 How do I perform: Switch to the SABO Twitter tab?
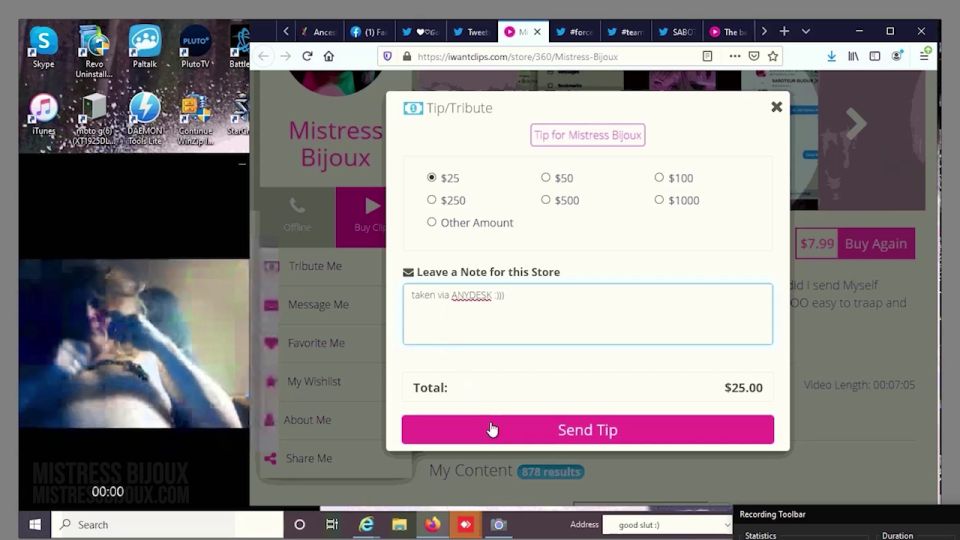677,32
